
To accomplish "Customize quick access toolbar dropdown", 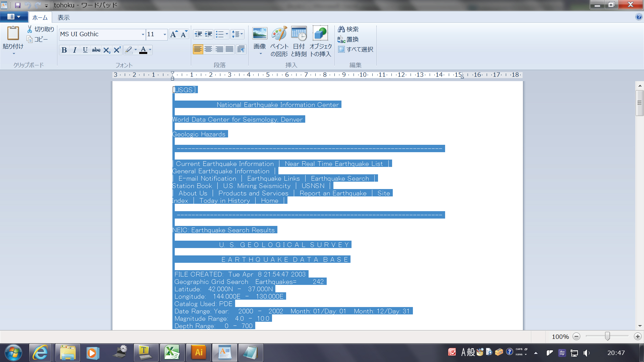I will [x=46, y=5].
